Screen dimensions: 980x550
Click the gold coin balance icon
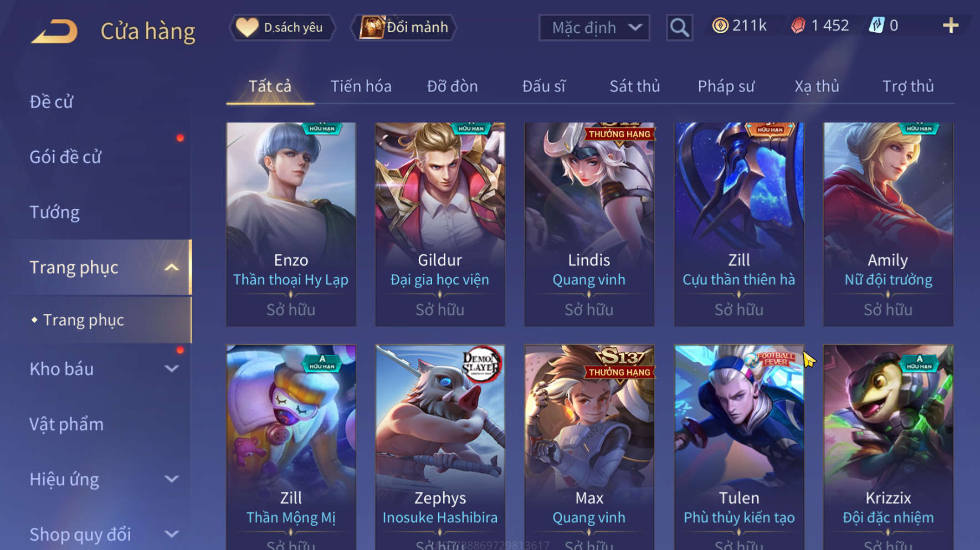click(720, 25)
